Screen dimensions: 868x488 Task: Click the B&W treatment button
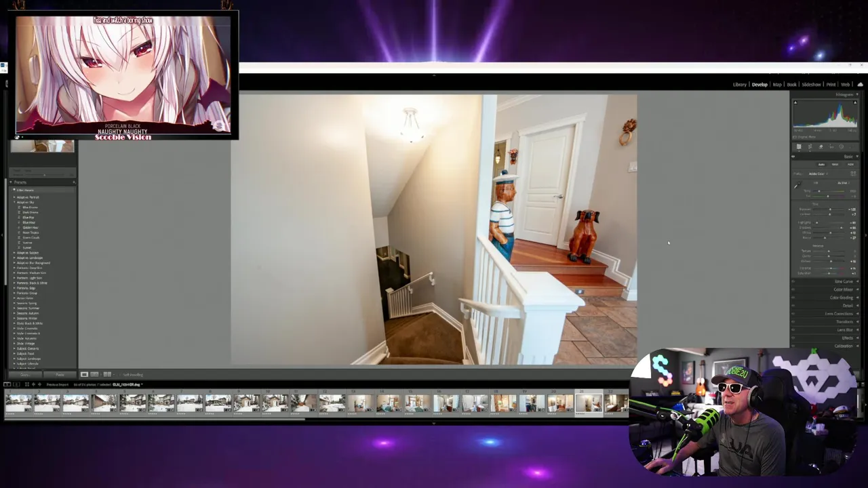pos(835,165)
